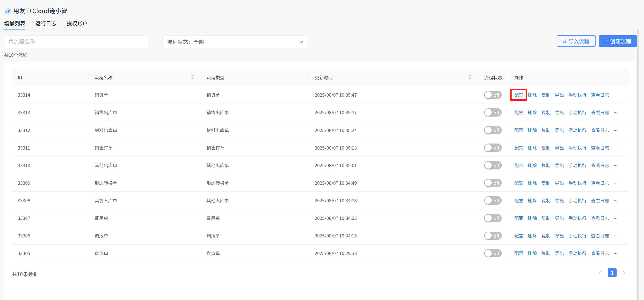Turn on 调拨单 flow switch
This screenshot has width=644, height=300.
click(493, 236)
